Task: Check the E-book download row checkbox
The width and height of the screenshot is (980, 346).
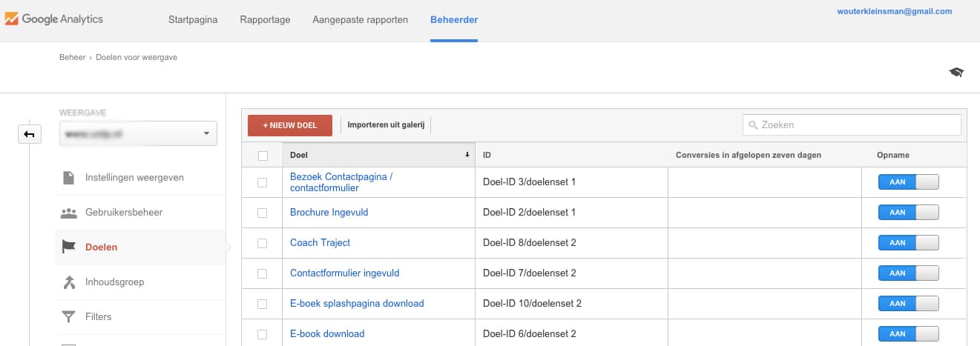Action: point(262,334)
